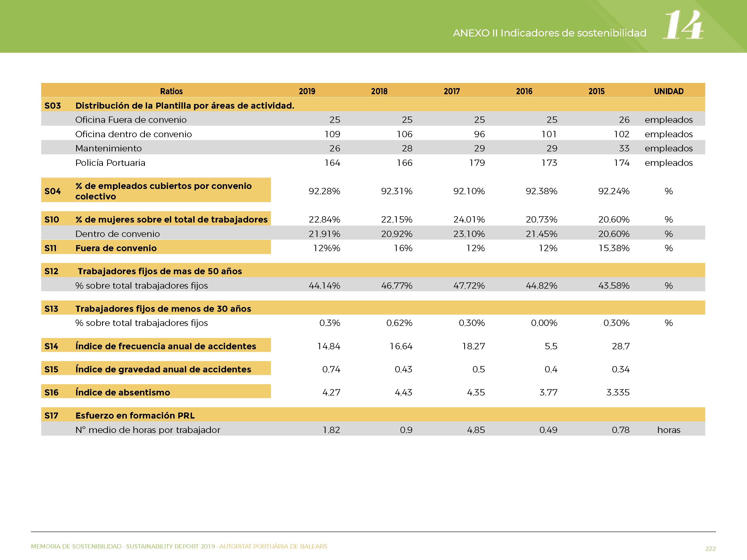Click the 'Policía Portuaria' row label
This screenshot has height=560, width=747.
110,163
